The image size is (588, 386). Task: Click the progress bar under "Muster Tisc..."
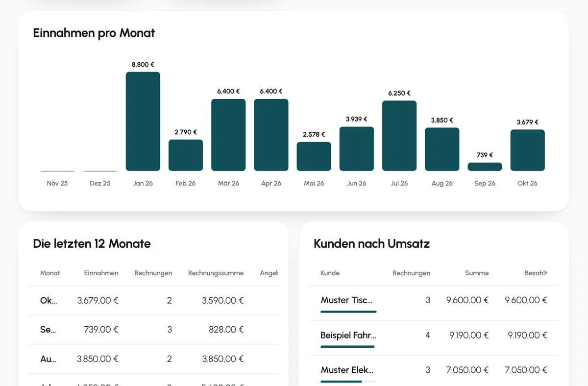[x=348, y=312]
